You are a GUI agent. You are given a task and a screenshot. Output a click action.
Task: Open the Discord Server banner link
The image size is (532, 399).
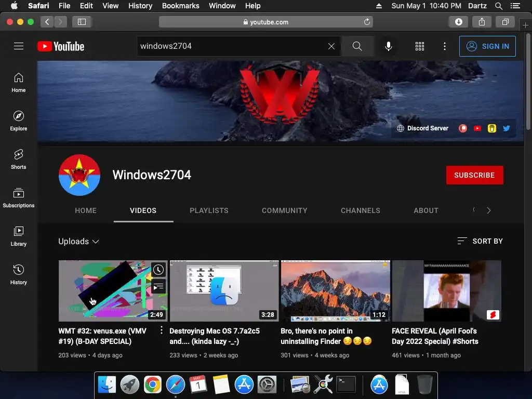pos(423,128)
